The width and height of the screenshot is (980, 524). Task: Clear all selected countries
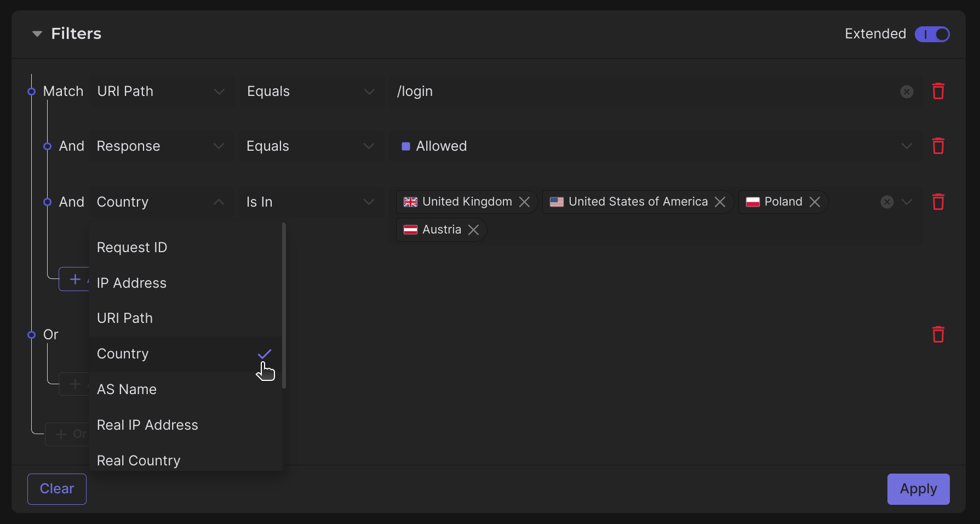click(x=887, y=202)
